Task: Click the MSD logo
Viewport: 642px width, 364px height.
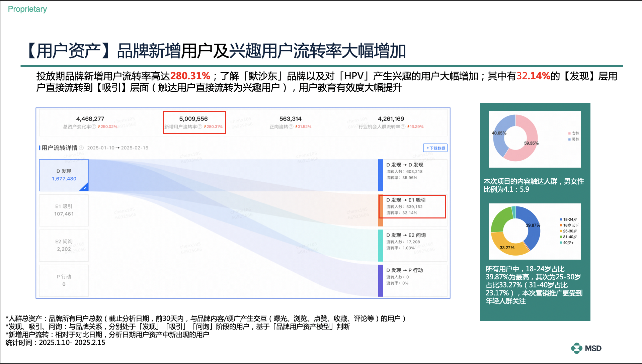Action: click(x=586, y=348)
